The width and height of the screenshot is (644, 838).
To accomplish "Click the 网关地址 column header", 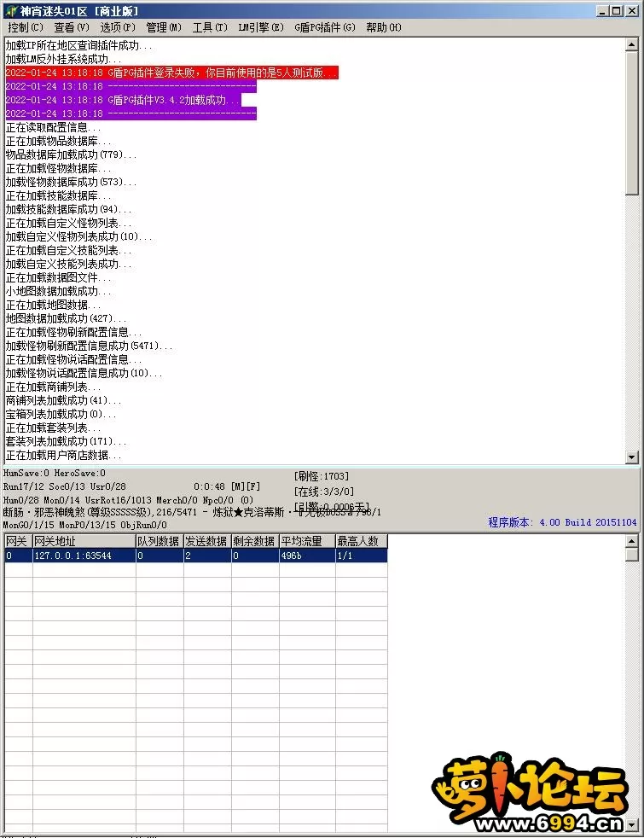I will tap(84, 541).
